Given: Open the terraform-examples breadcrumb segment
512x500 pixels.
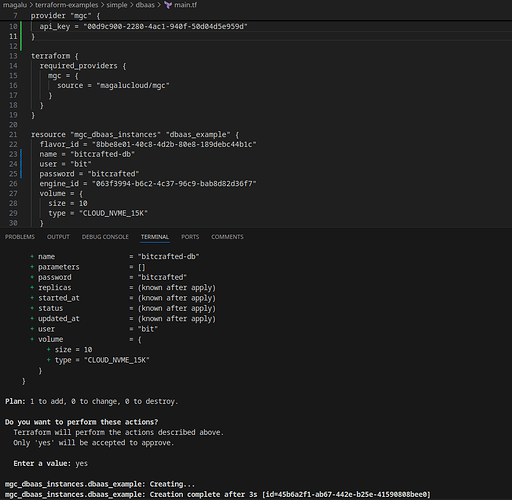Looking at the screenshot, I should click(67, 5).
